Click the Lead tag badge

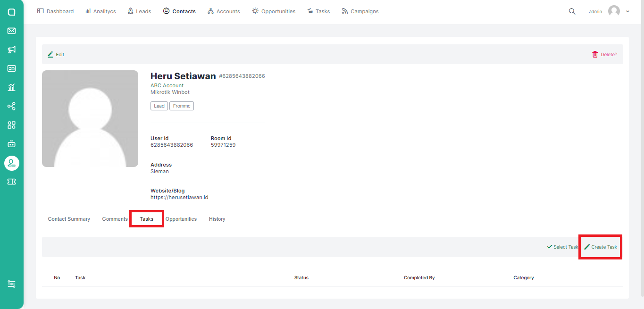point(159,106)
